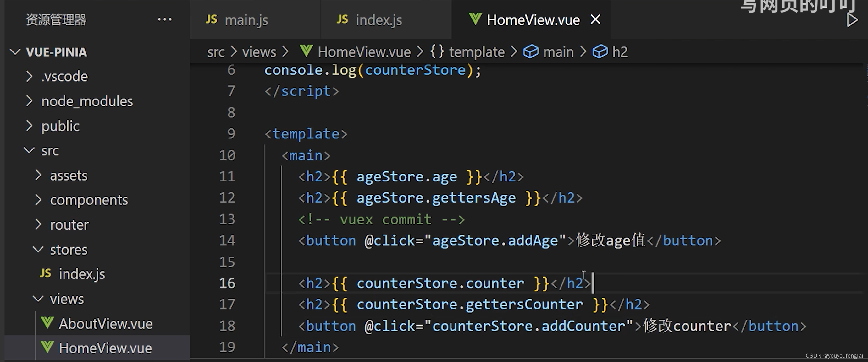The image size is (868, 362).
Task: Click line number 9 in the gutter
Action: tap(231, 133)
